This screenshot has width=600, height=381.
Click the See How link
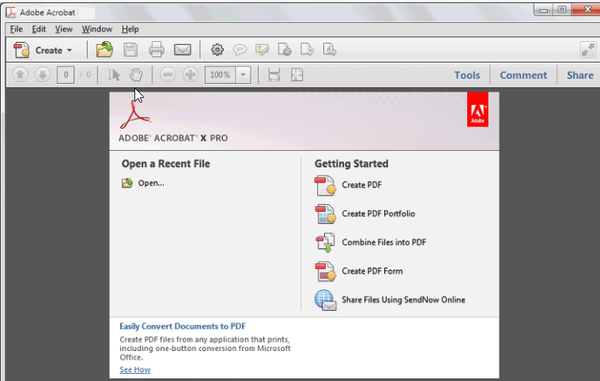coord(135,370)
